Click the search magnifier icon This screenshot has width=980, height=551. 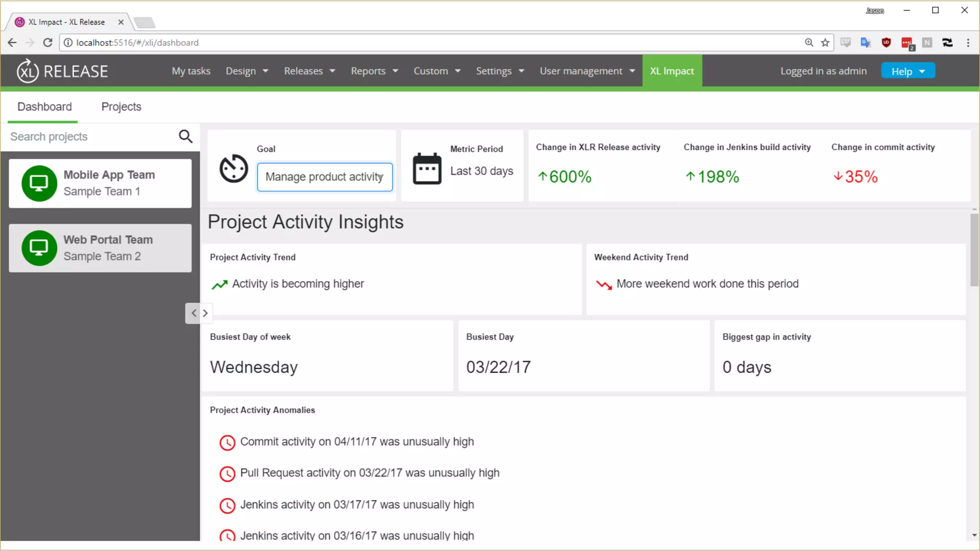[185, 136]
